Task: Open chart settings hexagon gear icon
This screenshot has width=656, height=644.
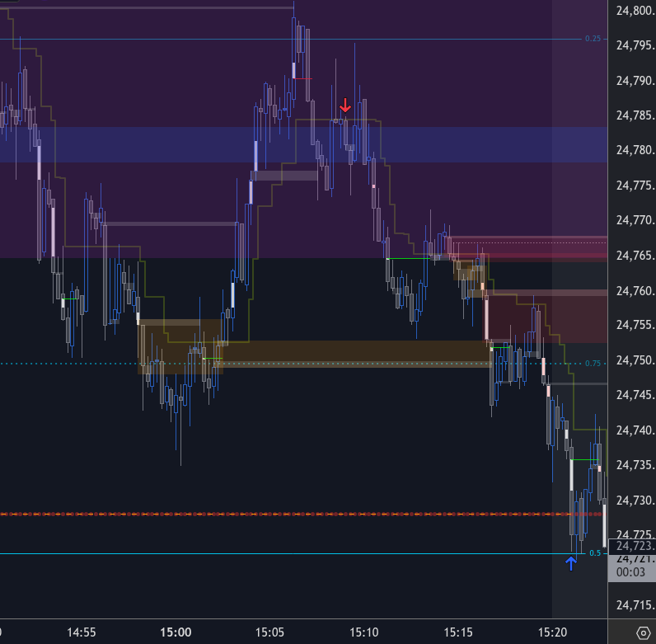Action: [644, 632]
